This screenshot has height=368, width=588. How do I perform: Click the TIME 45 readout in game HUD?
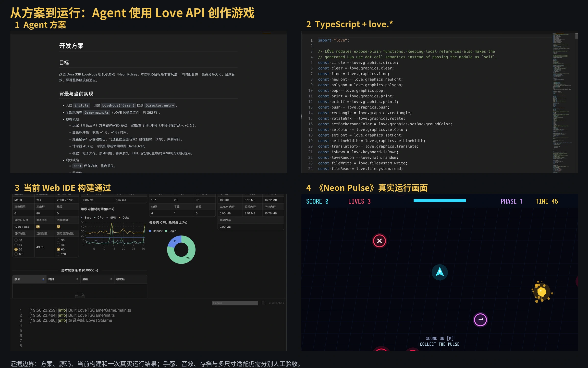tap(547, 201)
